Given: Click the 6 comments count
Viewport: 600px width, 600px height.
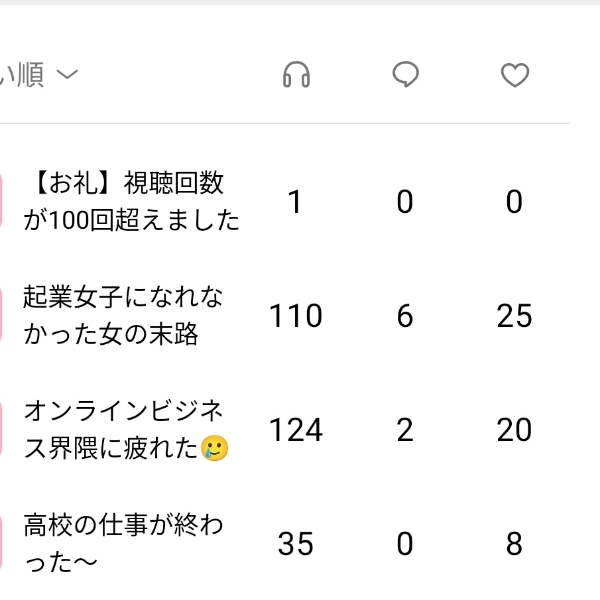Looking at the screenshot, I should coord(405,316).
